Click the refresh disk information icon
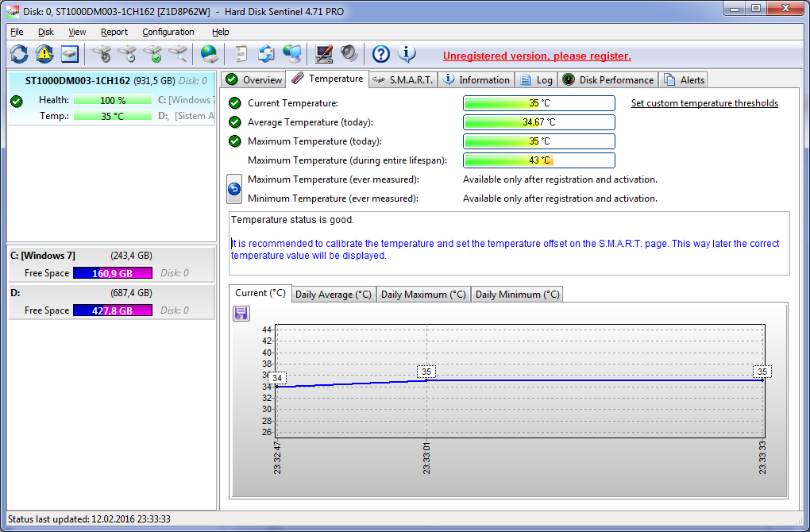The width and height of the screenshot is (810, 532). click(x=19, y=54)
